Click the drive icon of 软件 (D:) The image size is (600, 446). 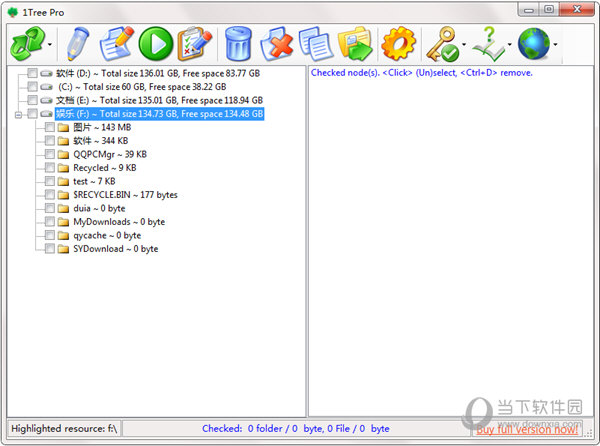46,73
